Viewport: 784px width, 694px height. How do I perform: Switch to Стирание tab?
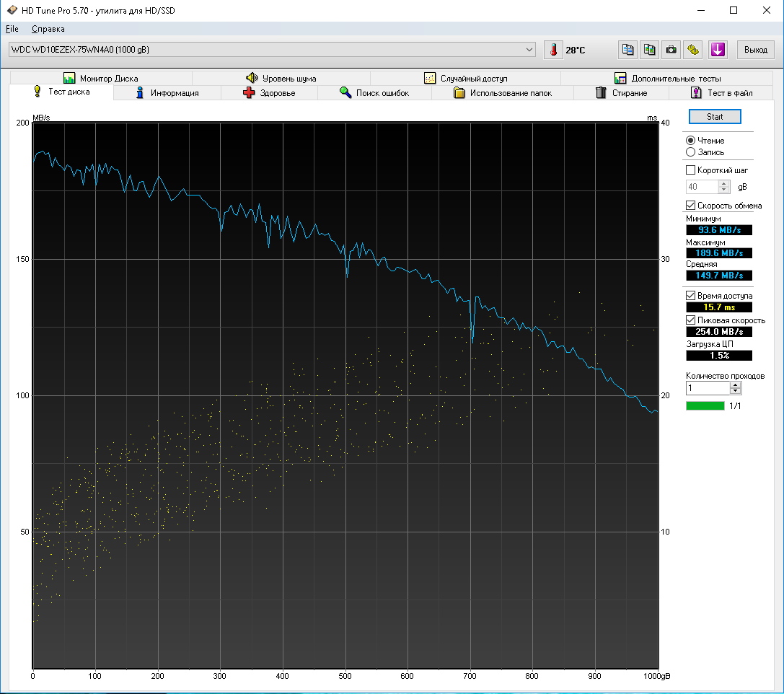[x=622, y=93]
